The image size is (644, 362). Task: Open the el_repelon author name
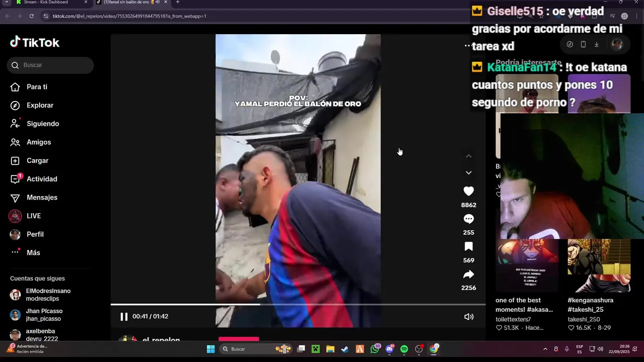161,339
